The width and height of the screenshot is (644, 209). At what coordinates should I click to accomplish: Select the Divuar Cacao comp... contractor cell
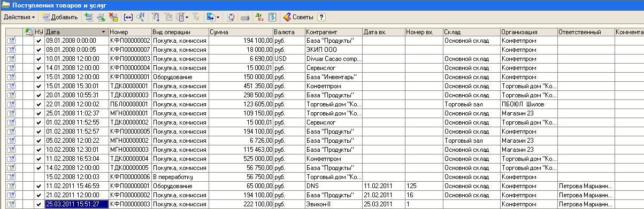(334, 59)
